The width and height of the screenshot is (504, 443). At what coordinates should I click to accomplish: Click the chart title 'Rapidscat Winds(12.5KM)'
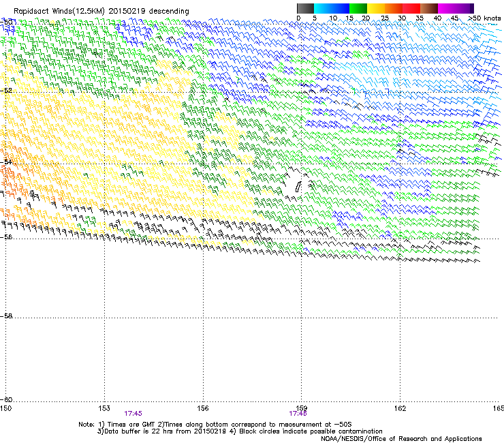coord(59,12)
